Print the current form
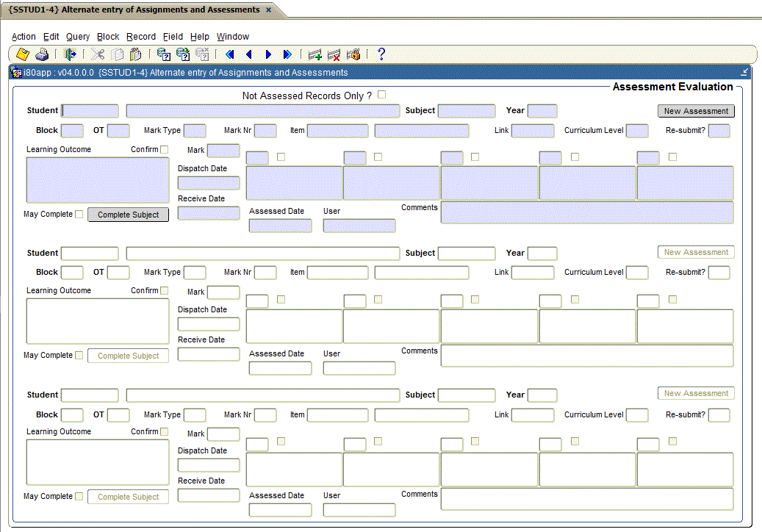Image resolution: width=762 pixels, height=532 pixels. [x=42, y=54]
